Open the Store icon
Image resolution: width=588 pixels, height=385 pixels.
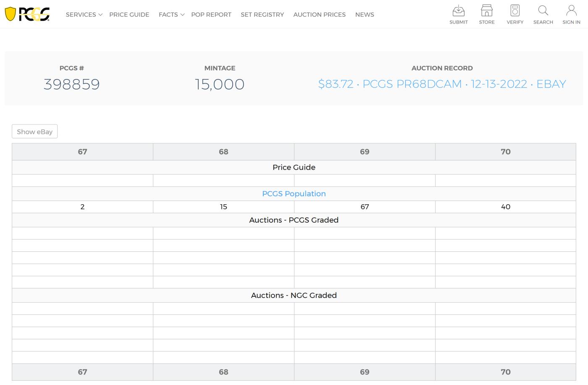point(486,11)
